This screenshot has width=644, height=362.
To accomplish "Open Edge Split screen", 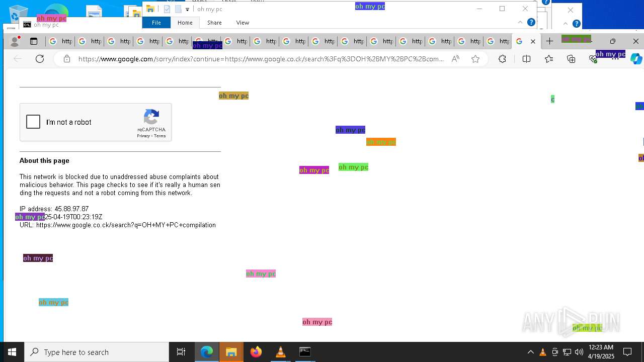I will (526, 59).
